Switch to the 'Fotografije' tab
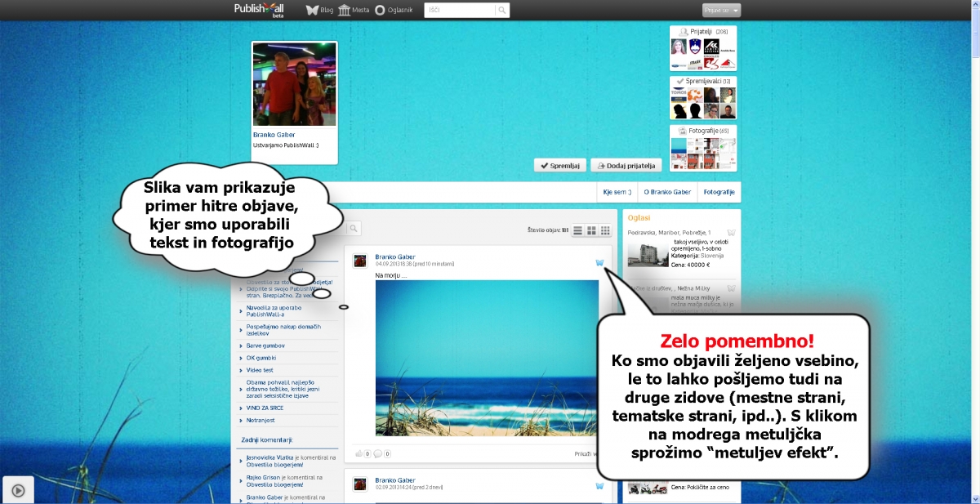The height and width of the screenshot is (504, 980). (x=719, y=193)
